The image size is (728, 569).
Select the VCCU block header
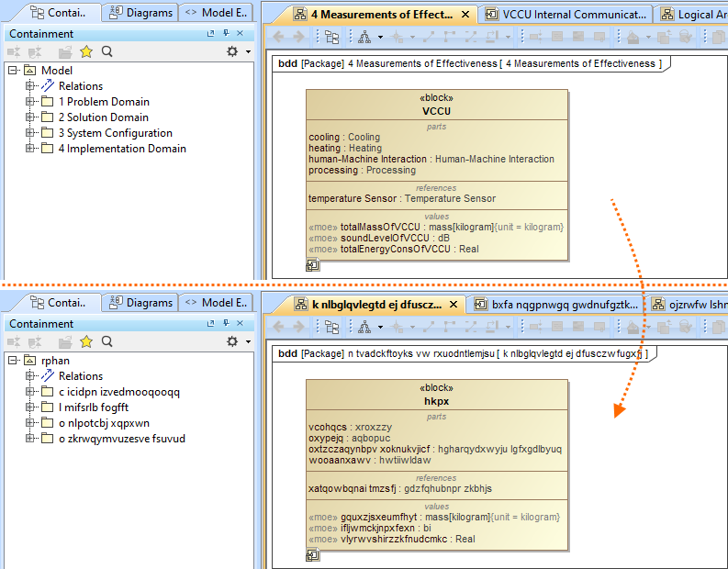437,111
